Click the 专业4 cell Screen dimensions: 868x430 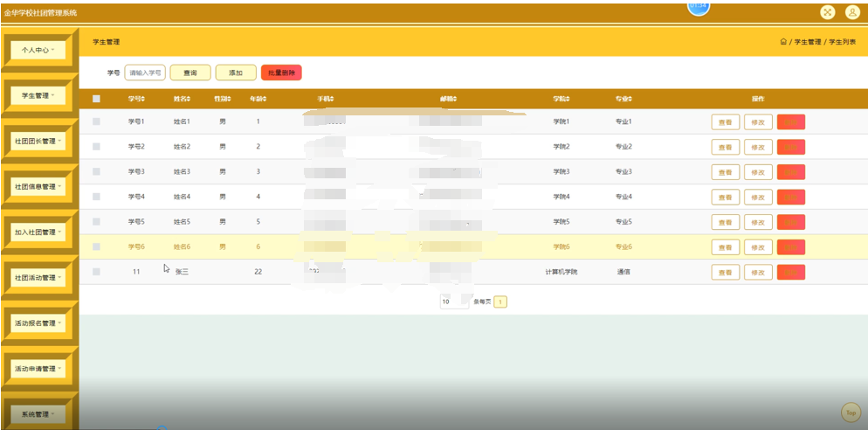pyautogui.click(x=623, y=197)
